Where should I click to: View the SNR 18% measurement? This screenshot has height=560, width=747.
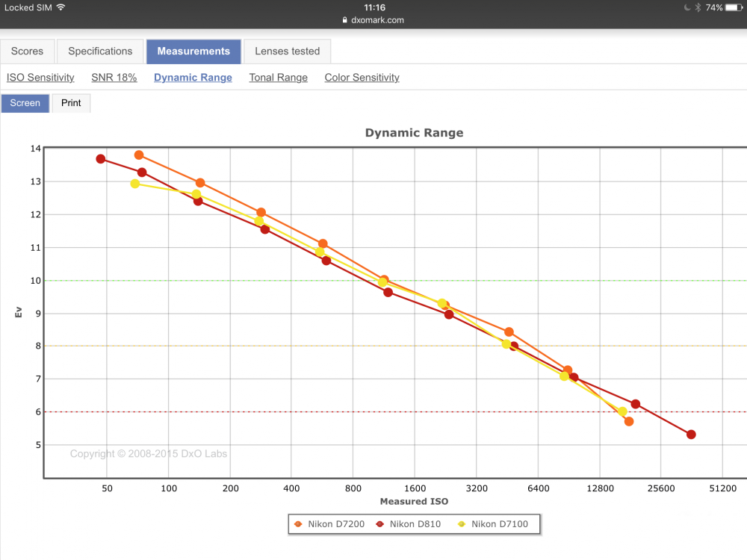pyautogui.click(x=114, y=77)
